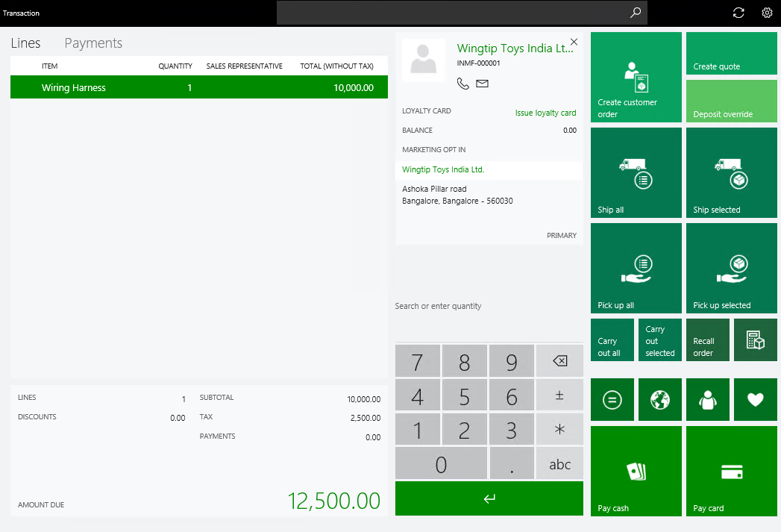
Task: Click numpad key 6
Action: (512, 395)
